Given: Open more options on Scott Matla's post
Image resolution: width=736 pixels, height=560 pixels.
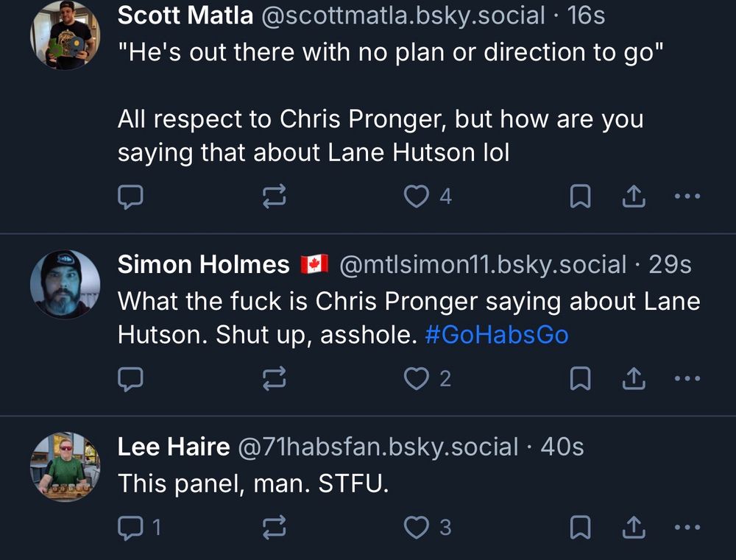Looking at the screenshot, I should [x=687, y=196].
